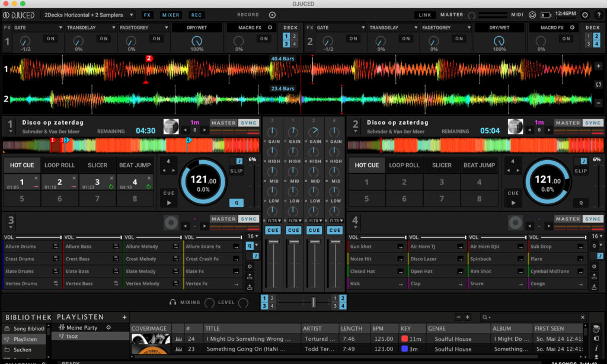Zoom in waveform with plus icon
Image resolution: width=607 pixels, height=364 pixels.
point(598,66)
